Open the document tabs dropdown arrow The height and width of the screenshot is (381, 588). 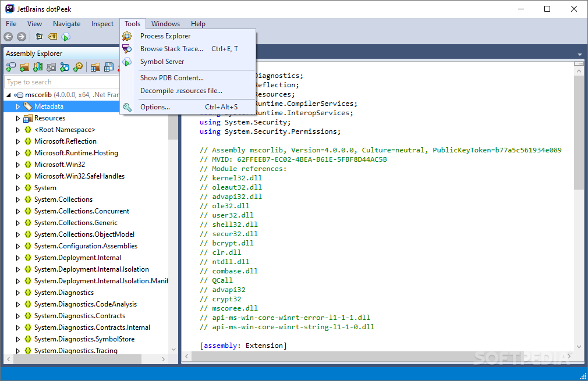tap(580, 55)
